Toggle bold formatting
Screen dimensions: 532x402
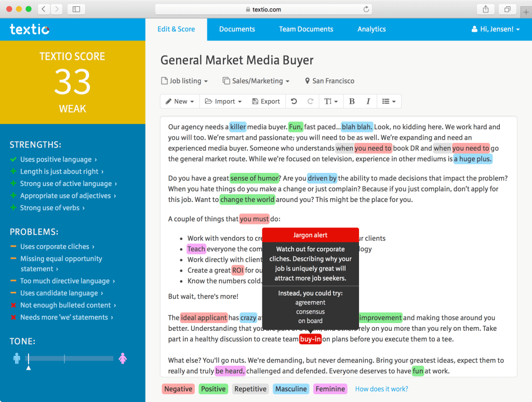click(x=352, y=101)
